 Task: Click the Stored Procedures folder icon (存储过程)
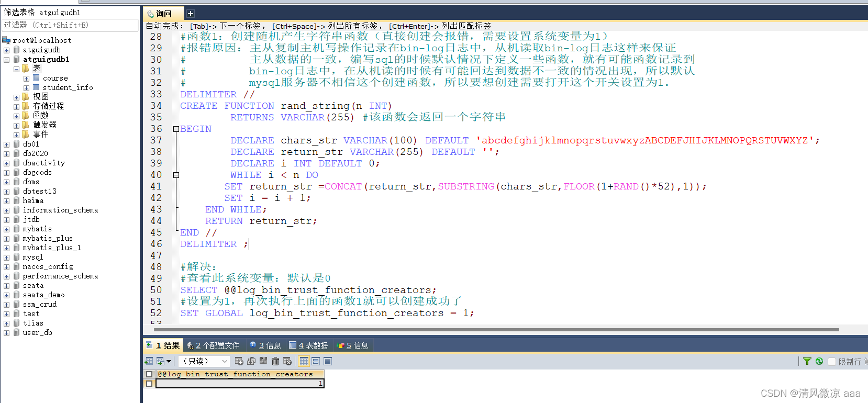(x=26, y=106)
